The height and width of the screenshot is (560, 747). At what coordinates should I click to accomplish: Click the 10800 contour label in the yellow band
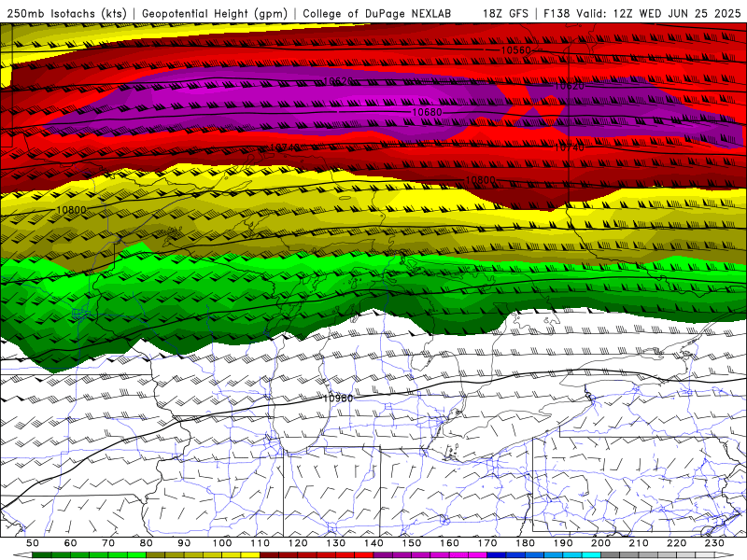pos(71,209)
